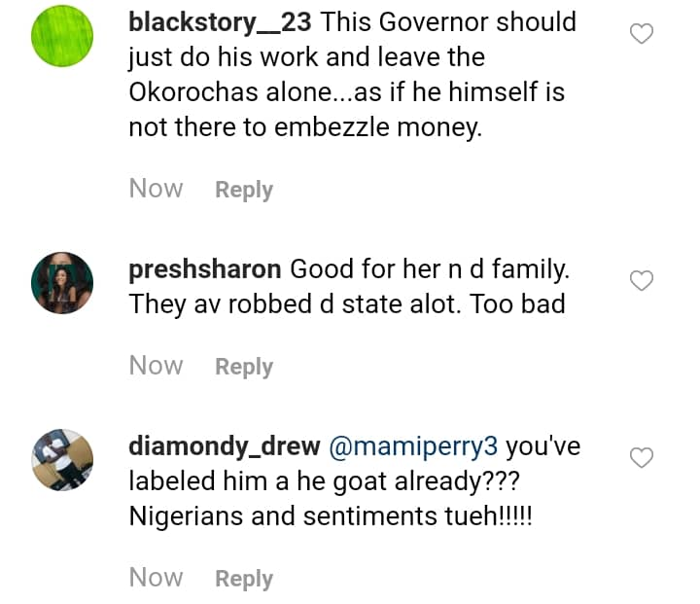This screenshot has width=700, height=604.
Task: Open the @mamiperry3 mention
Action: [414, 446]
